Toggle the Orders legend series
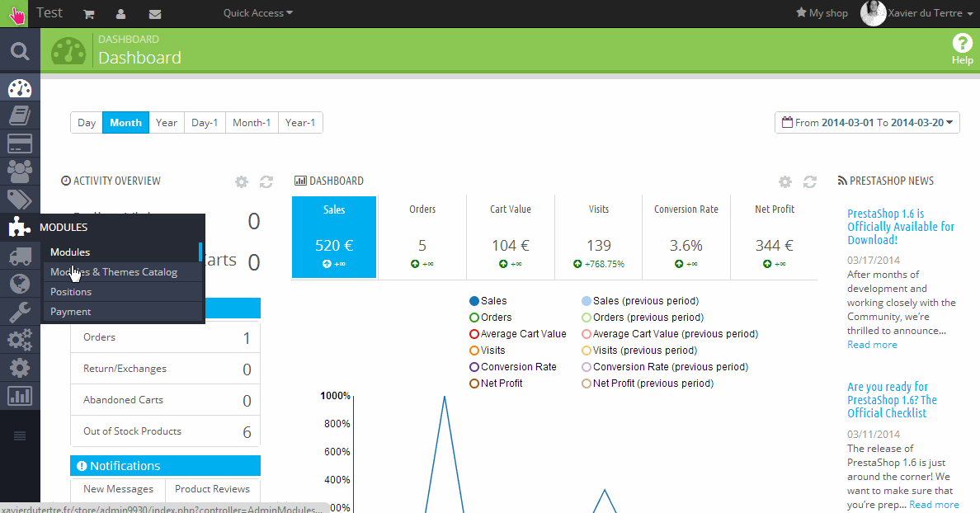The height and width of the screenshot is (513, 980). tap(491, 318)
